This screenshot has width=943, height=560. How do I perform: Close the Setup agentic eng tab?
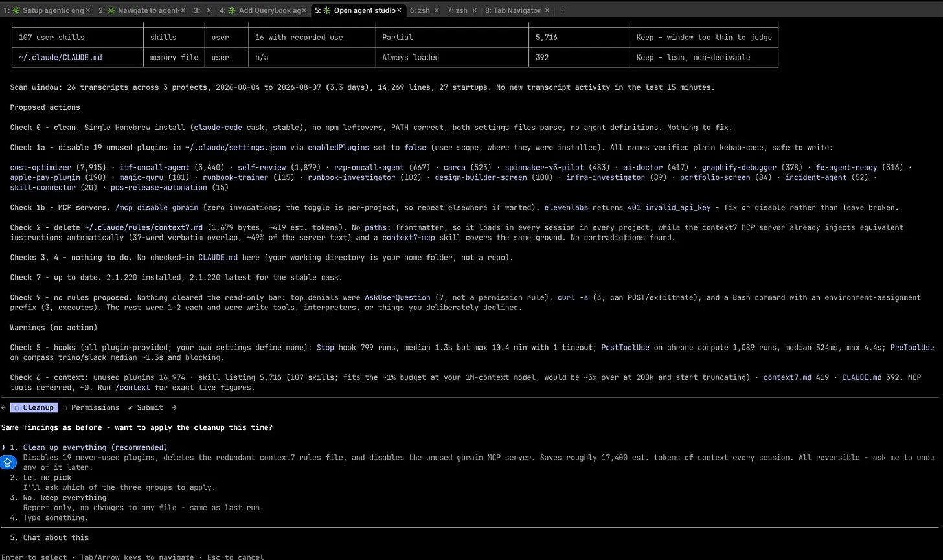89,10
